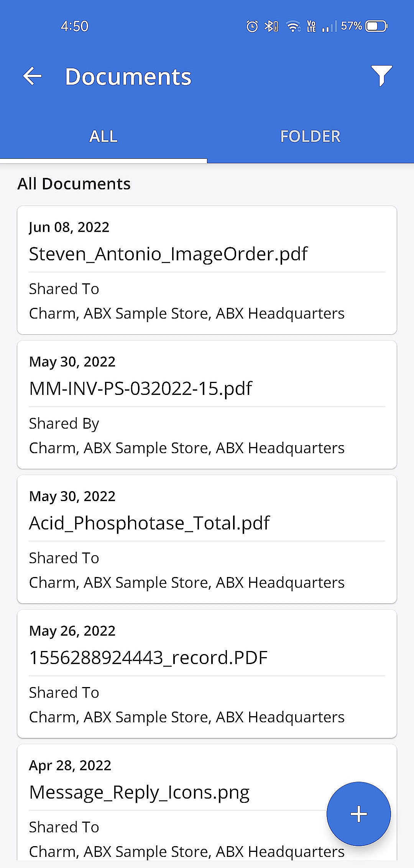Open MM-INV-PS-032022-15.pdf document

141,388
